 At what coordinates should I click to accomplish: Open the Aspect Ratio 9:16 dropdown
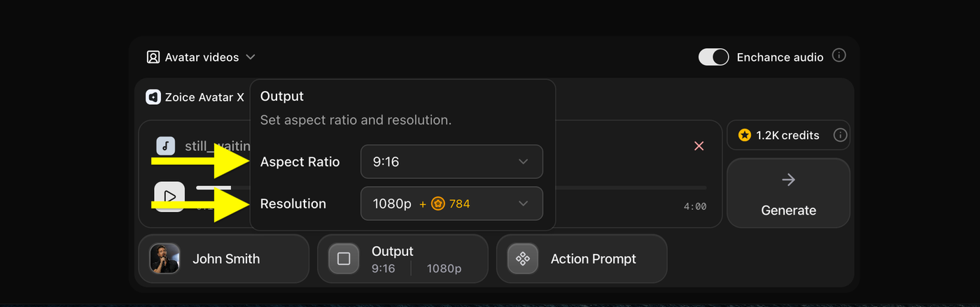click(x=451, y=162)
